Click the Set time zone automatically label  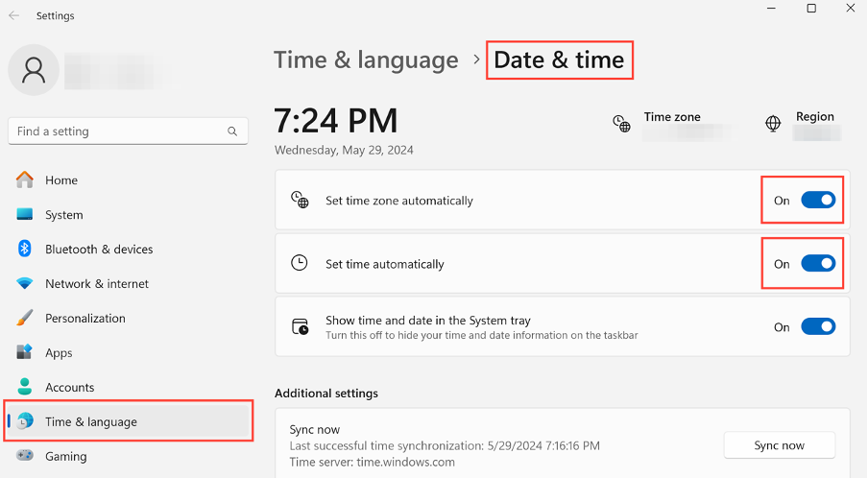pos(399,201)
